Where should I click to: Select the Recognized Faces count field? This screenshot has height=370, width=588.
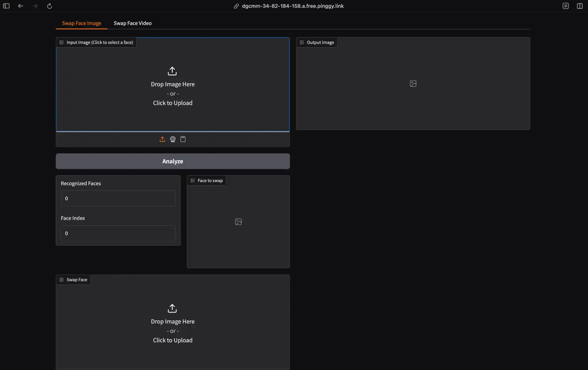[x=118, y=198]
